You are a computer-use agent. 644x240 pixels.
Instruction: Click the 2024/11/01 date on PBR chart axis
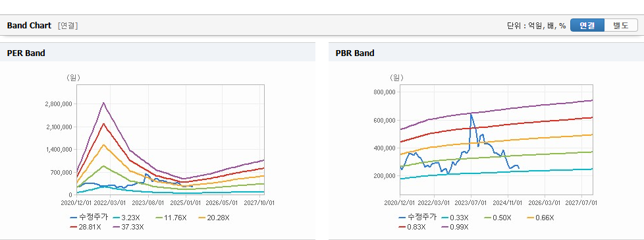[x=508, y=202]
